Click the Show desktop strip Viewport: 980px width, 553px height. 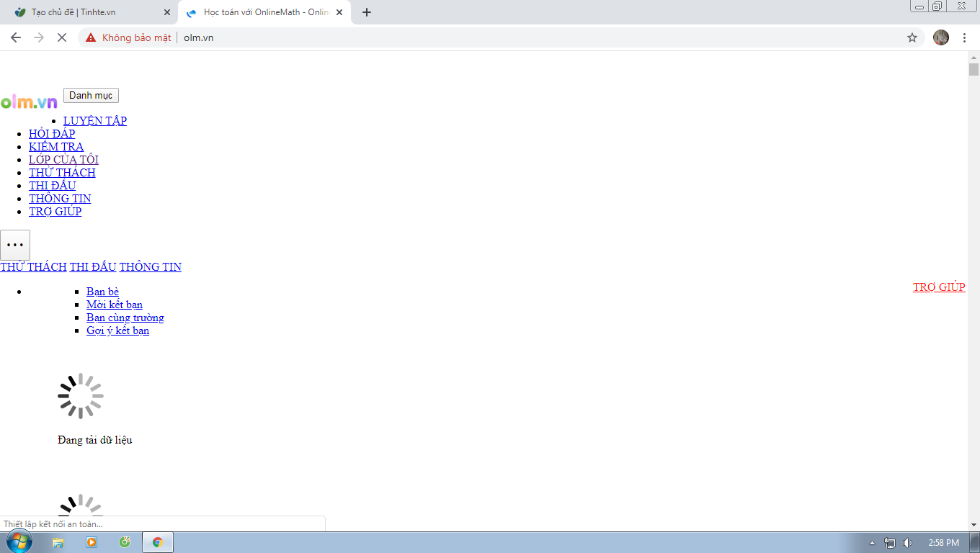click(975, 542)
